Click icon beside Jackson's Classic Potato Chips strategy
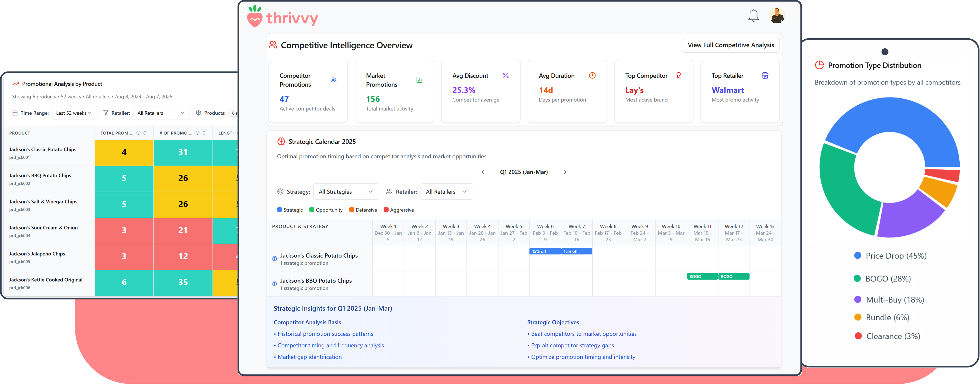Image resolution: width=980 pixels, height=384 pixels. [x=274, y=259]
